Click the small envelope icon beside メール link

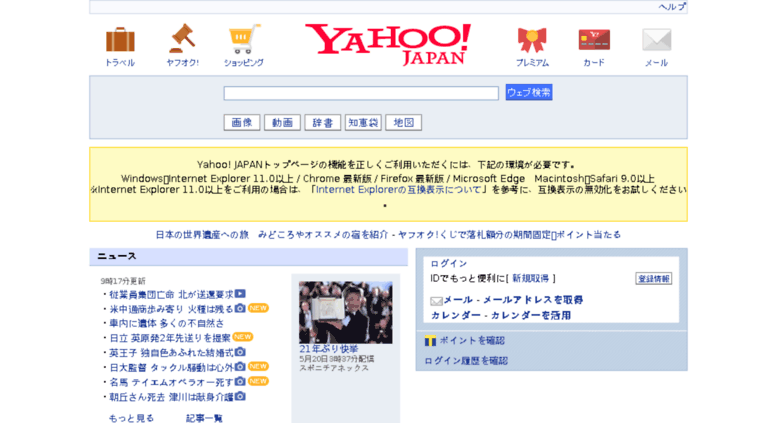tap(436, 301)
